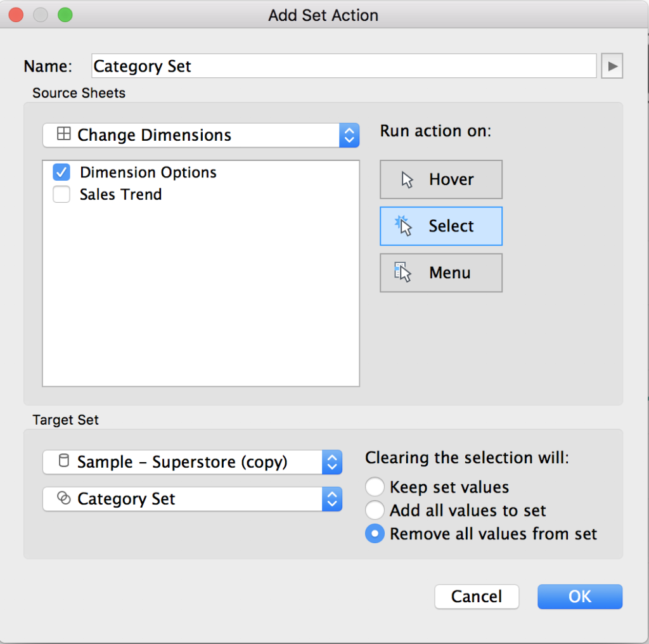Click the dashboard grid icon in Change Dimensions
The height and width of the screenshot is (644, 649).
point(63,134)
